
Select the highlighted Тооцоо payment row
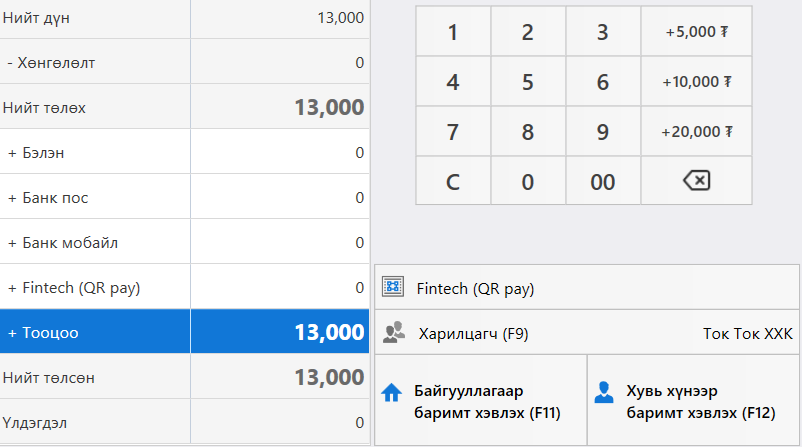(x=184, y=331)
